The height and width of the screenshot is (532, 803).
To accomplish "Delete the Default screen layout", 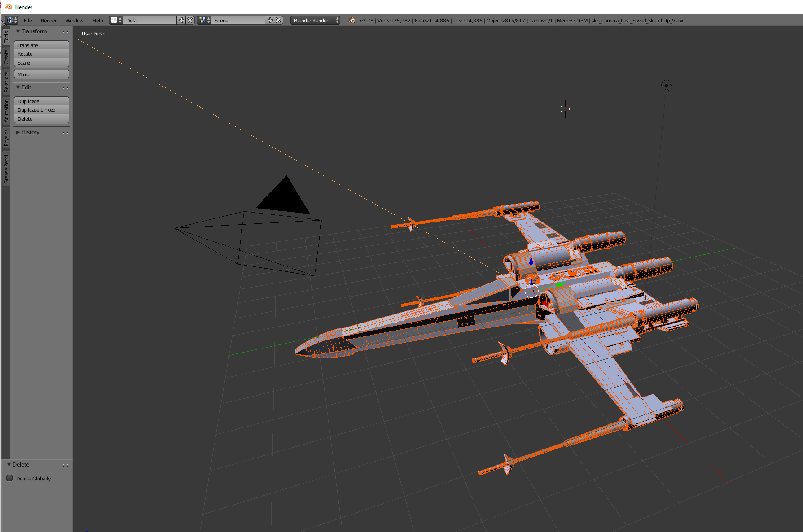I will [x=190, y=20].
